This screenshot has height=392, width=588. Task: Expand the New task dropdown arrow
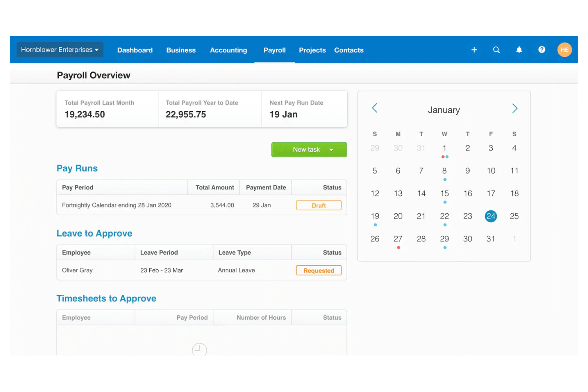pos(331,150)
